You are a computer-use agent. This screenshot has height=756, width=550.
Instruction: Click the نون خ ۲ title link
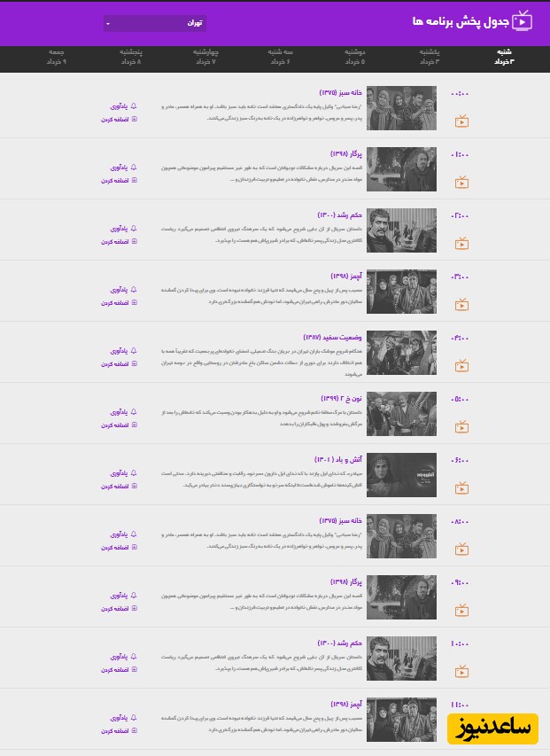coord(342,398)
